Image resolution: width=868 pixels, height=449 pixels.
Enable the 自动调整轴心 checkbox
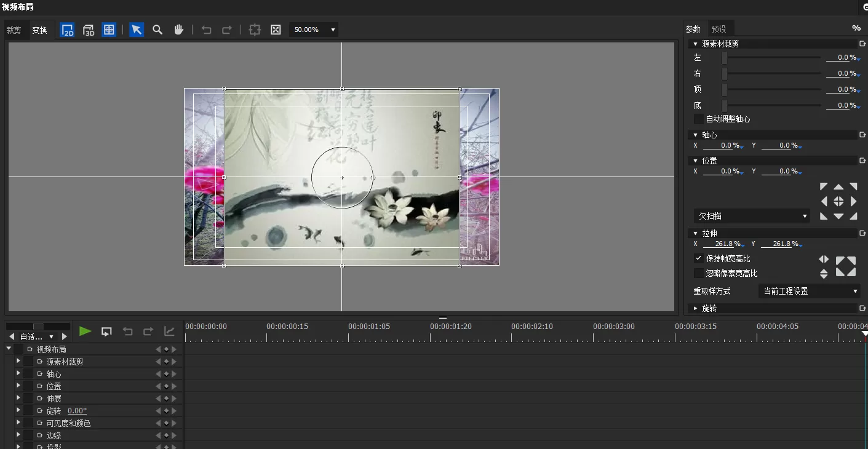click(698, 119)
